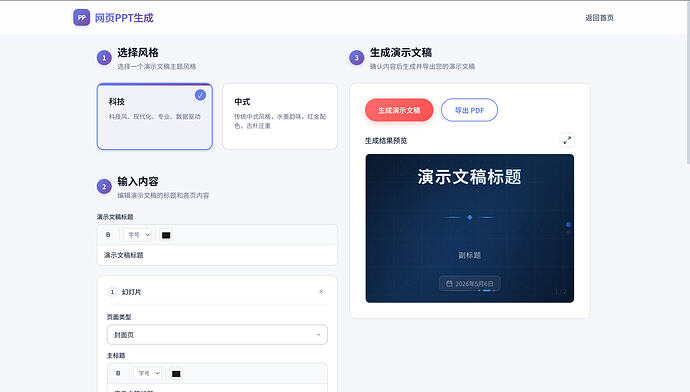Viewport: 690px width, 392px height.
Task: Click the 幻灯片 card header label
Action: point(131,292)
